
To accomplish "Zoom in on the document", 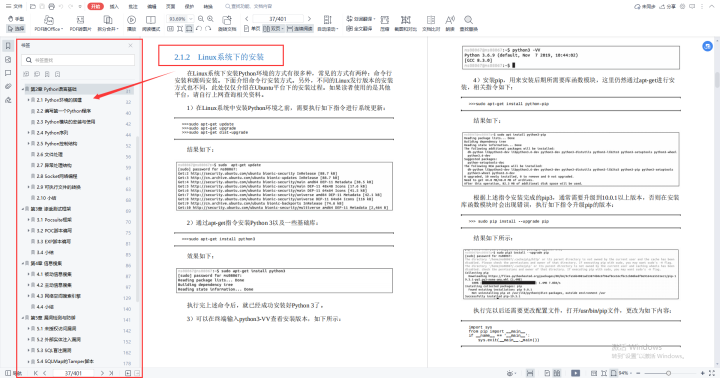I will (210, 19).
